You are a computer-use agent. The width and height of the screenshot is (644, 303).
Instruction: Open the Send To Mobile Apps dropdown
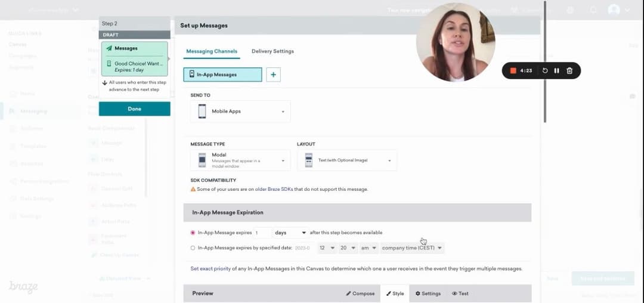click(240, 112)
